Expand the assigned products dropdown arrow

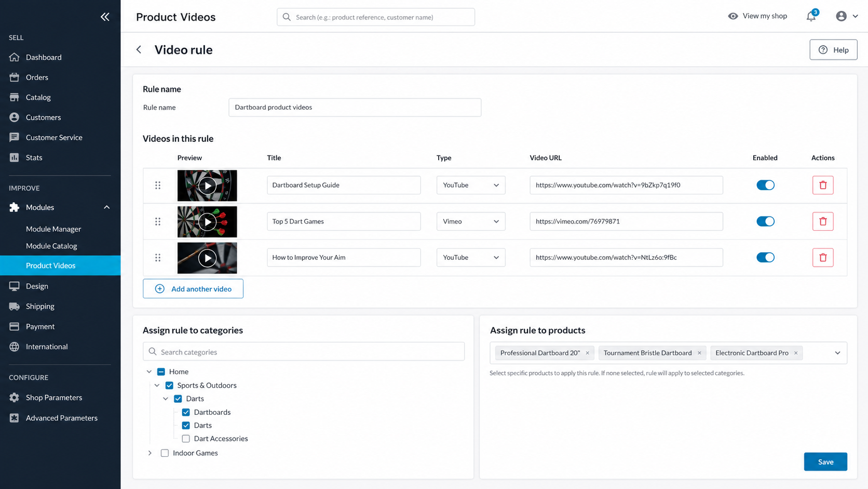coord(837,353)
